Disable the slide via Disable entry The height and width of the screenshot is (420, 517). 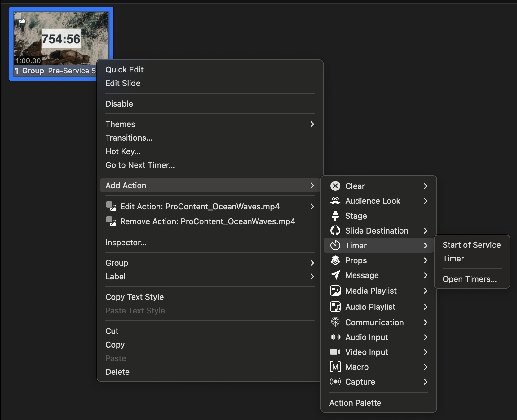[x=119, y=104]
